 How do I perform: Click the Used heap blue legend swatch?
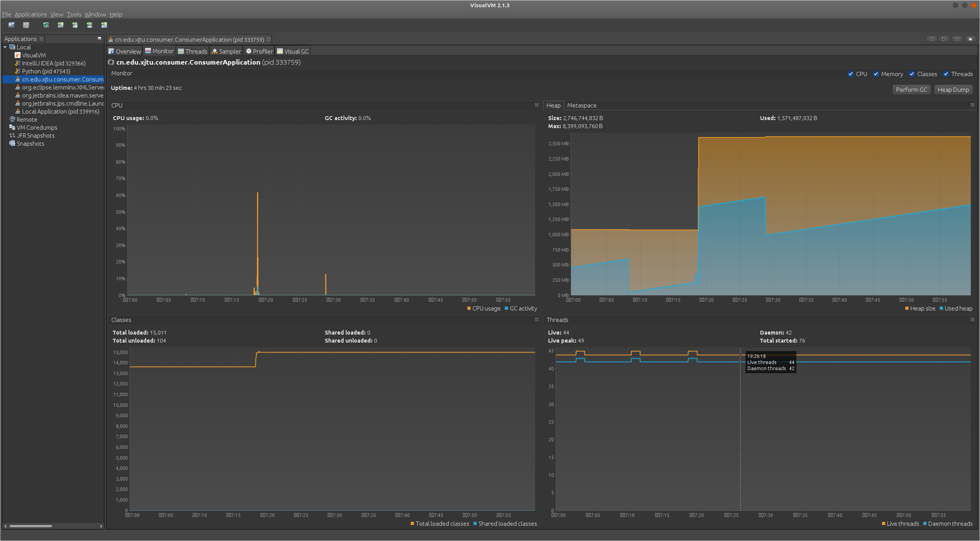[x=941, y=309]
